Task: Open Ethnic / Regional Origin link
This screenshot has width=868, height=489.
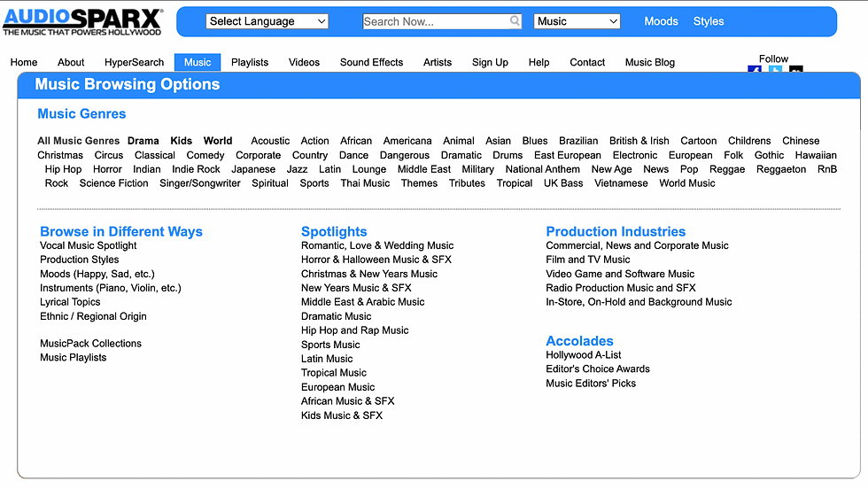Action: 93,316
